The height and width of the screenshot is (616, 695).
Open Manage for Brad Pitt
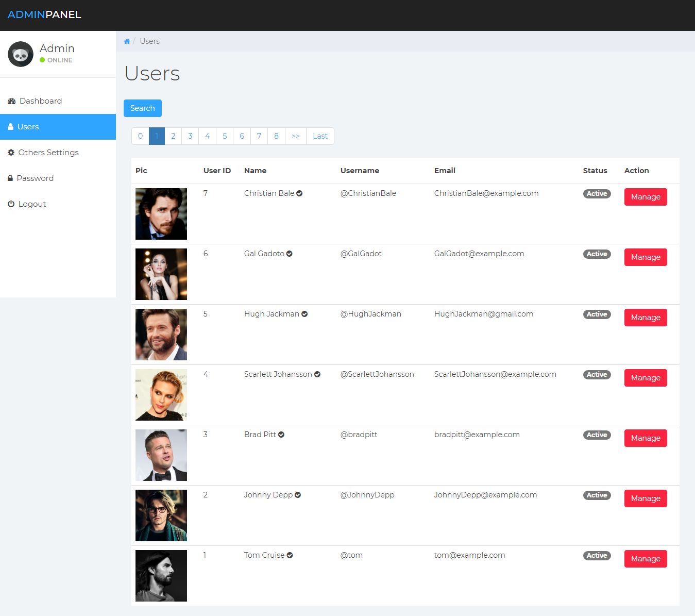[646, 438]
